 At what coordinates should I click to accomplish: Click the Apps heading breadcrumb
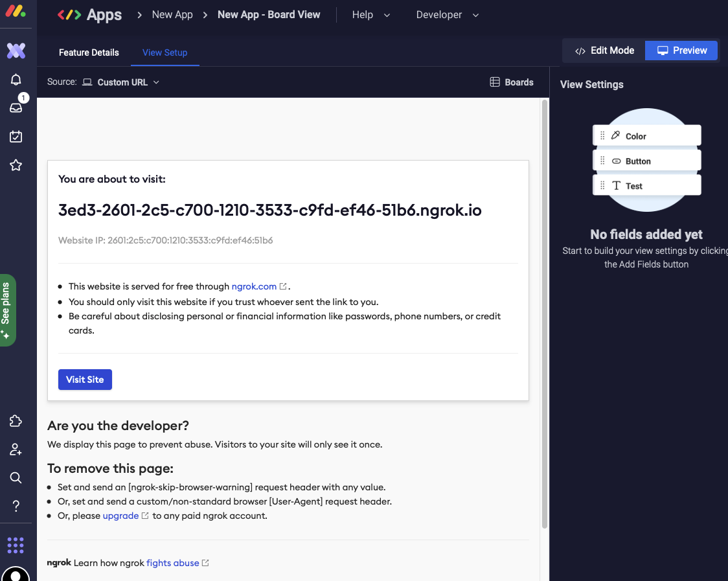point(104,15)
